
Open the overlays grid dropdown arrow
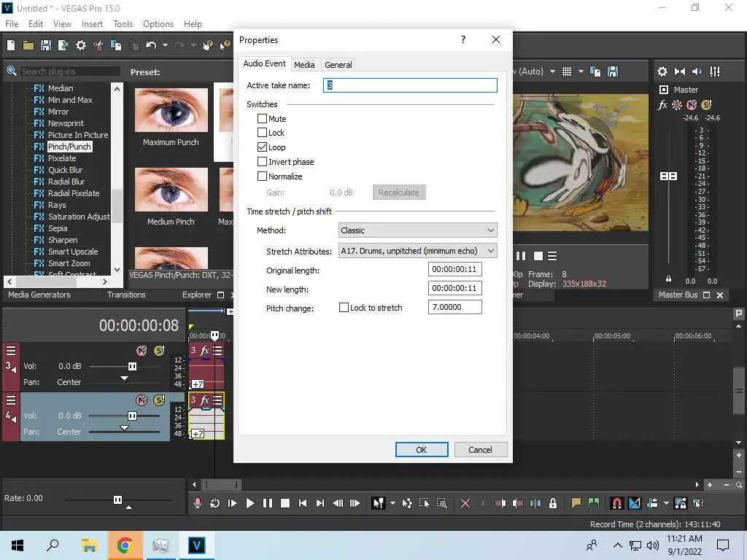point(581,71)
